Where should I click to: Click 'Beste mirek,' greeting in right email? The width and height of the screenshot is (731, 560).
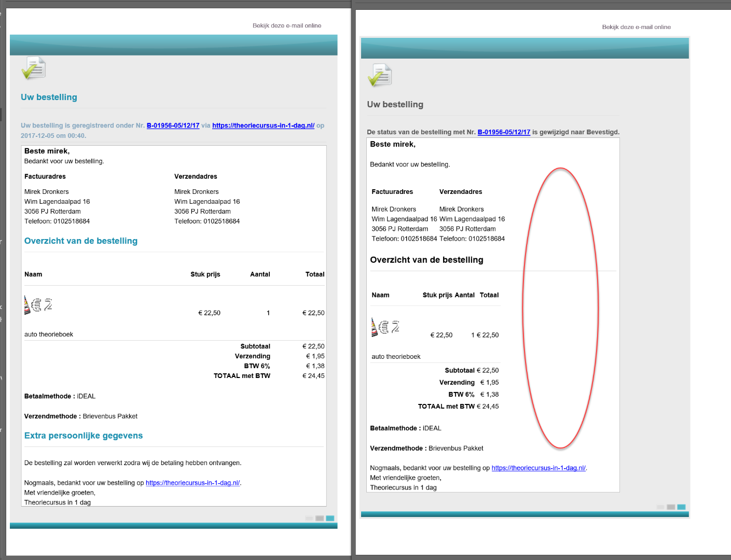point(393,144)
